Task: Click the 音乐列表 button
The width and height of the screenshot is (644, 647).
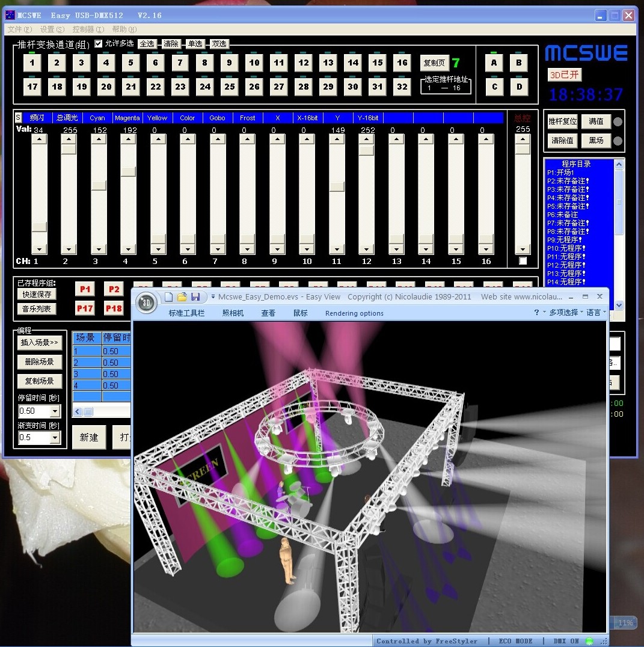Action: point(37,308)
